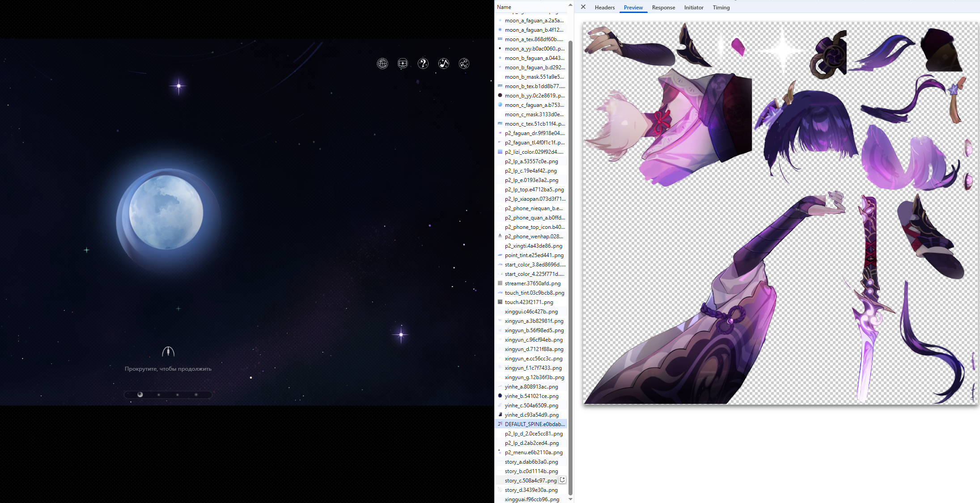Switch to the Response tab
The width and height of the screenshot is (980, 503).
(663, 8)
